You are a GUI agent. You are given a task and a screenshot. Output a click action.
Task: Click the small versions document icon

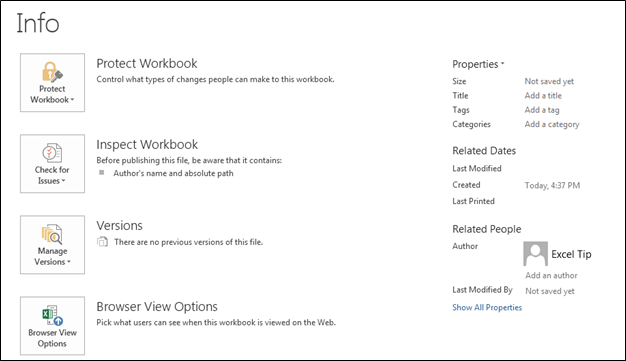pyautogui.click(x=103, y=242)
